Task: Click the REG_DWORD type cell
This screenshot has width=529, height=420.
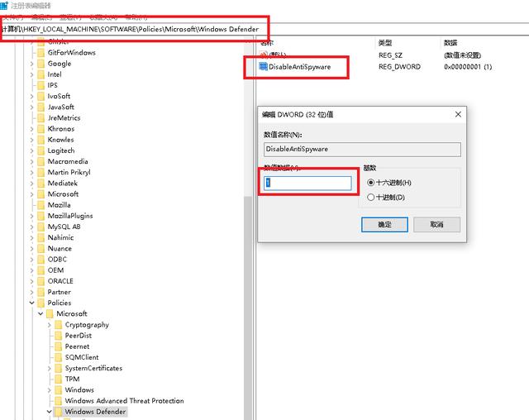Action: (x=399, y=67)
